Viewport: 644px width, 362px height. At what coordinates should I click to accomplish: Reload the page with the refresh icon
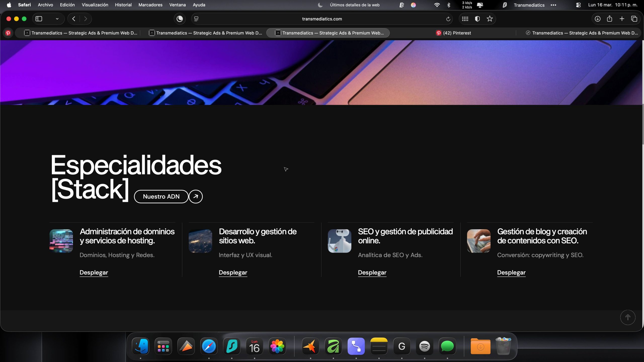(448, 19)
